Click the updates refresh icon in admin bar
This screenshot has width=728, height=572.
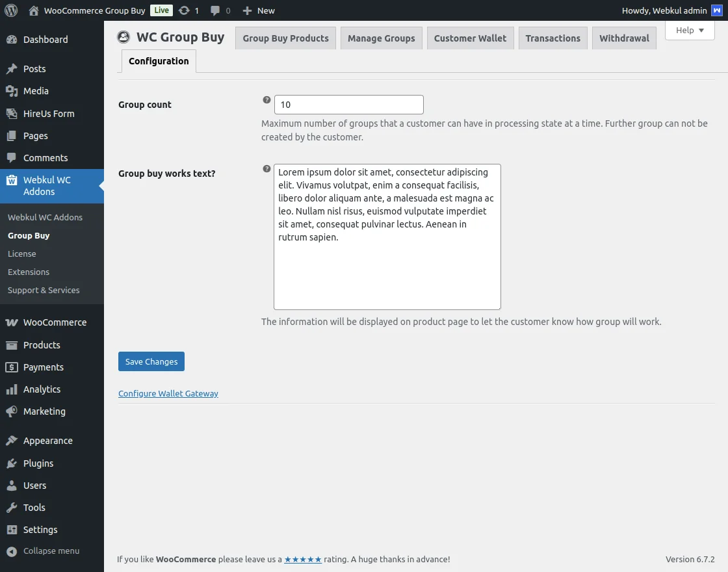tap(183, 10)
